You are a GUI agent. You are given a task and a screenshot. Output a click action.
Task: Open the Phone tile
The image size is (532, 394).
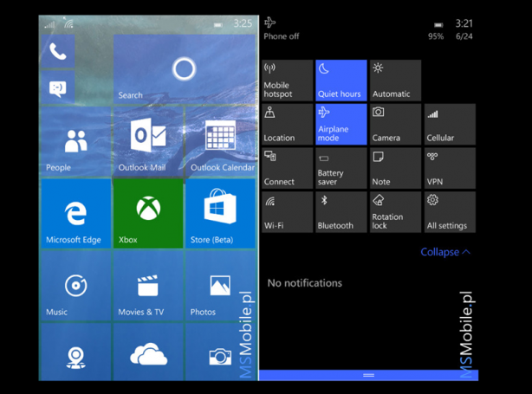click(58, 50)
